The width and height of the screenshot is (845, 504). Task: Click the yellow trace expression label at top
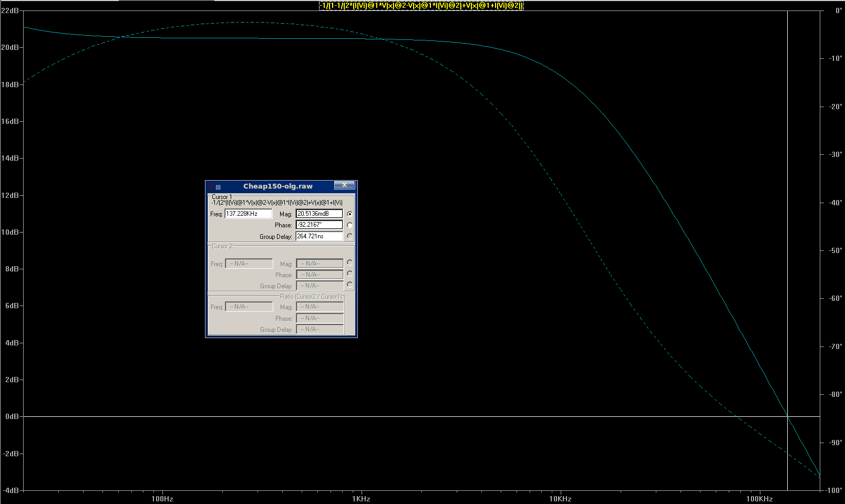(x=421, y=5)
